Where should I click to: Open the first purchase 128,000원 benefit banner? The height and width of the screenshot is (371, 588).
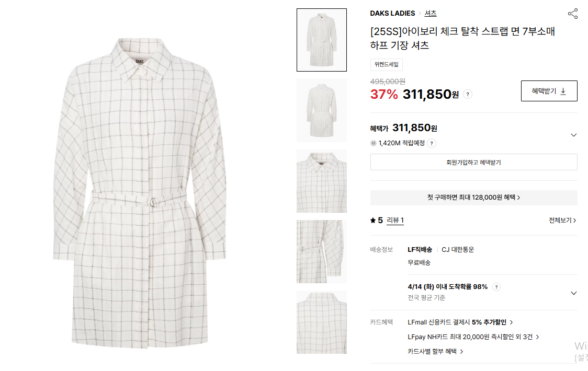tap(473, 198)
